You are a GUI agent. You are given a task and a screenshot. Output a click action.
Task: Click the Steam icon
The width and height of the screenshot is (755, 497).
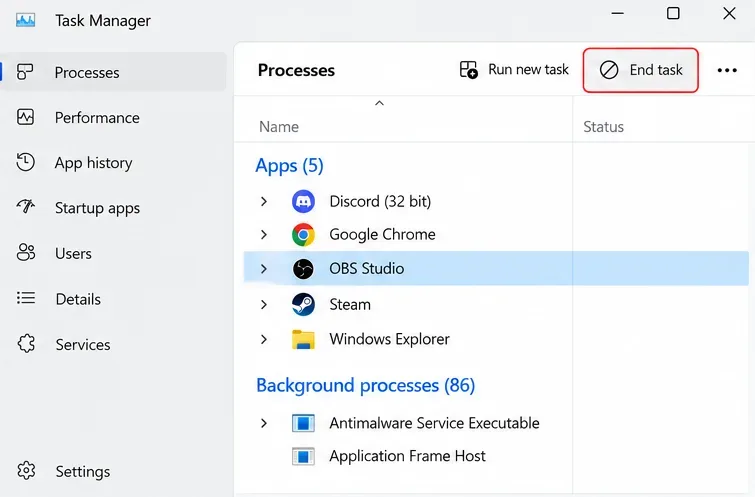tap(303, 304)
